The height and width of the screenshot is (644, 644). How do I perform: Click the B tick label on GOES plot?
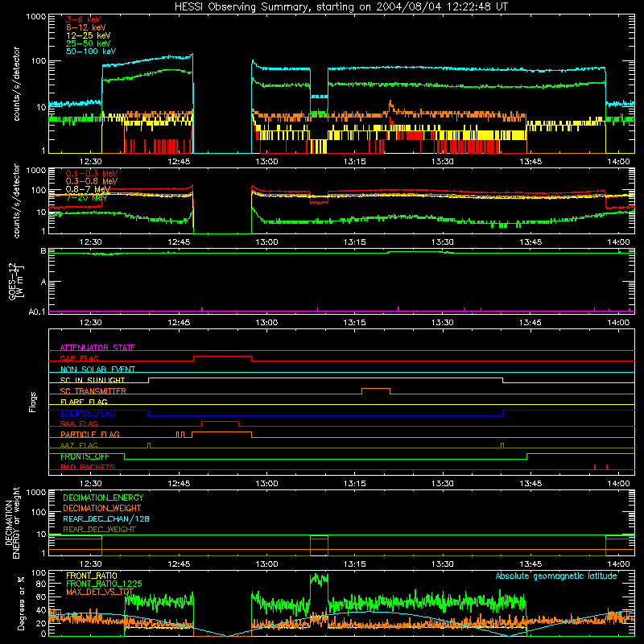(43, 251)
